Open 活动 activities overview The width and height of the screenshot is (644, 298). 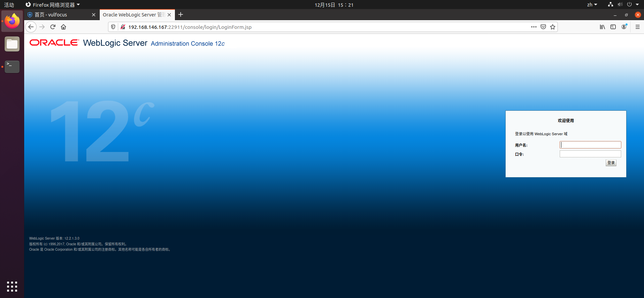point(9,5)
